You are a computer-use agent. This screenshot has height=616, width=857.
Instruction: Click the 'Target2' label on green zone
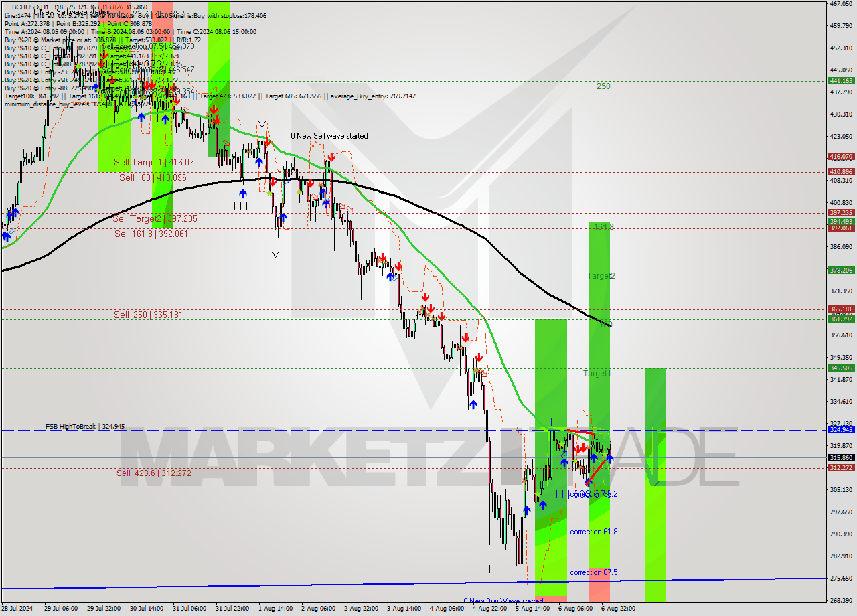pyautogui.click(x=601, y=275)
